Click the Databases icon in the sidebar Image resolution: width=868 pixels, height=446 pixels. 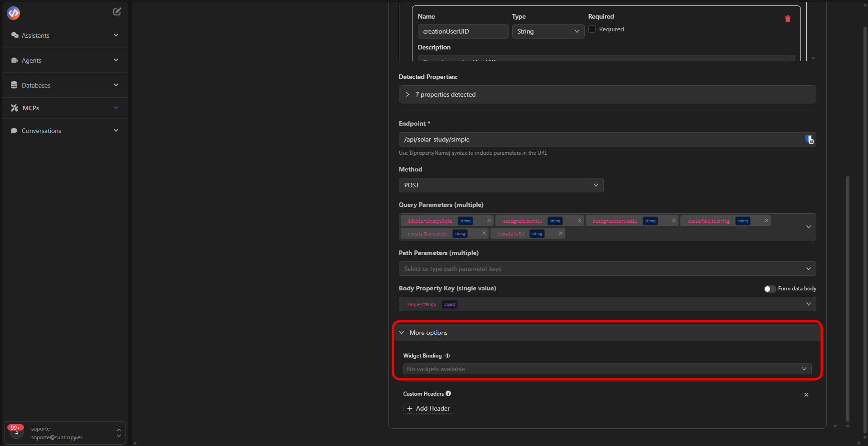(x=13, y=85)
